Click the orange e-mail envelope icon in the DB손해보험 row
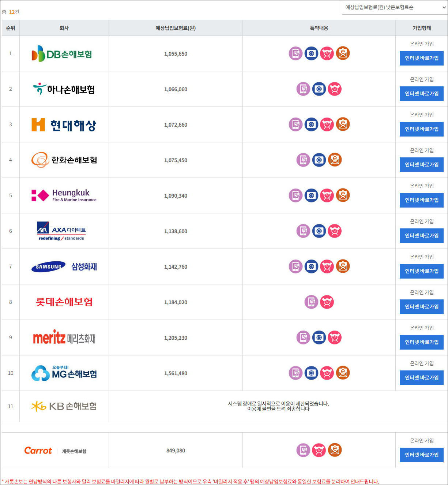 pyautogui.click(x=343, y=53)
